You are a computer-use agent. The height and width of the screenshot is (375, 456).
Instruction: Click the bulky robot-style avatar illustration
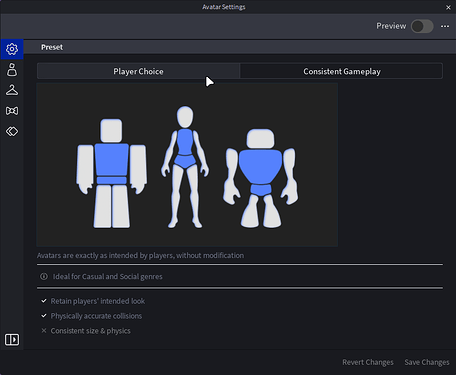pyautogui.click(x=261, y=178)
